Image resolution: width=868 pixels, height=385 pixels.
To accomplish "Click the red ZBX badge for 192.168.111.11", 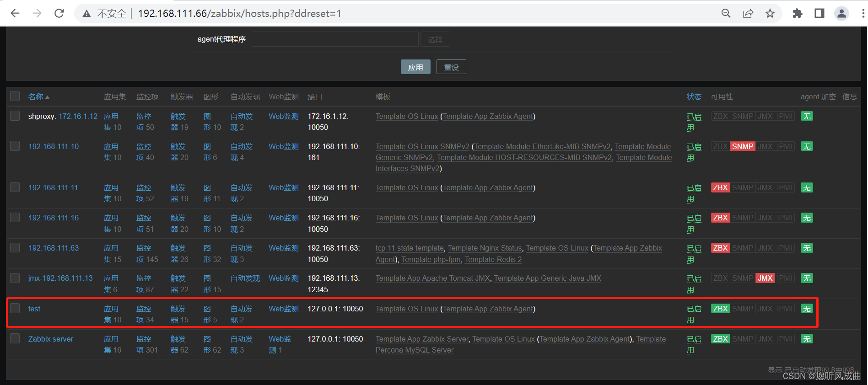I will click(x=720, y=187).
